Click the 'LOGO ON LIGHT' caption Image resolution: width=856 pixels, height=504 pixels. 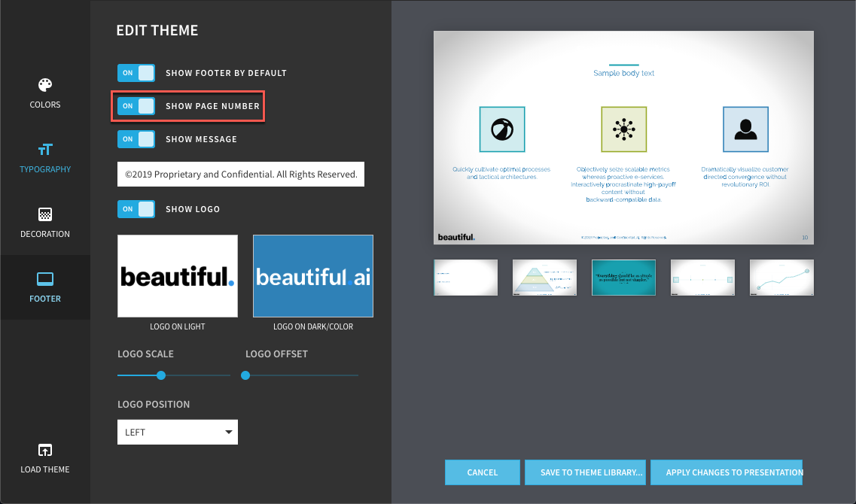coord(178,326)
